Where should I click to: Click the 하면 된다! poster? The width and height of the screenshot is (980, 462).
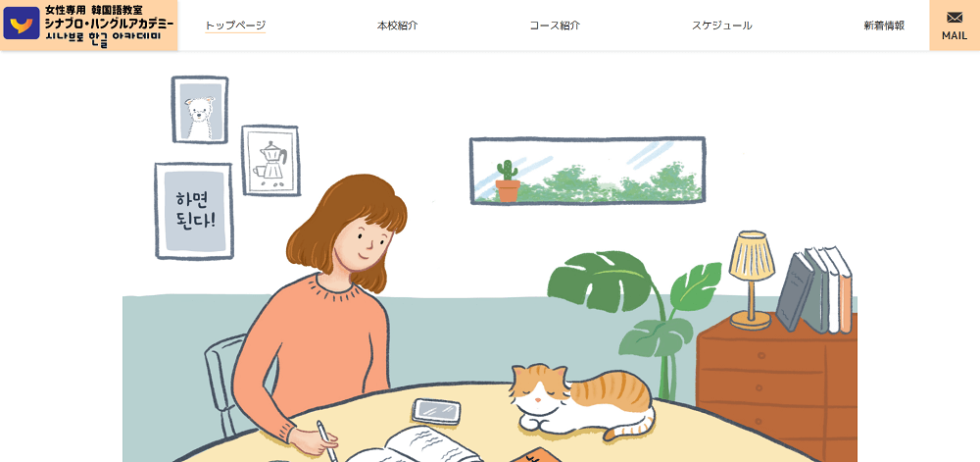click(194, 211)
